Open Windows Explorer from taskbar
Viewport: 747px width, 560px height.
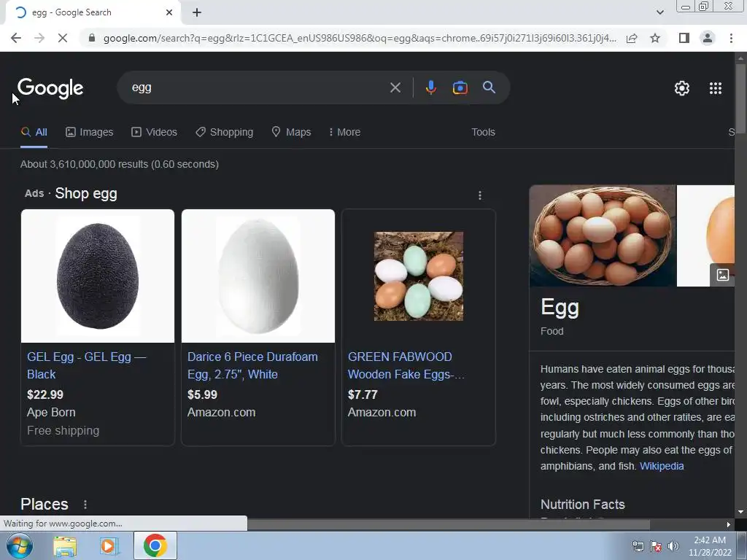(x=65, y=546)
